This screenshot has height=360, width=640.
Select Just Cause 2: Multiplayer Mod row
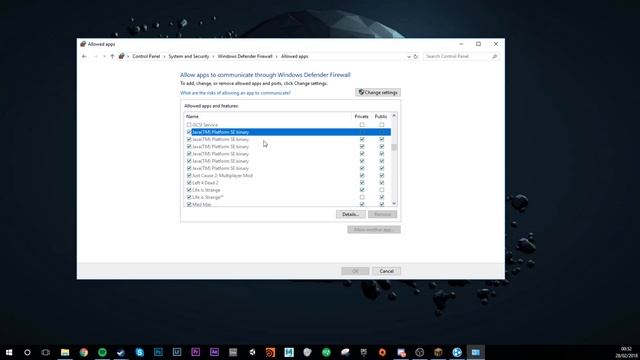point(288,176)
